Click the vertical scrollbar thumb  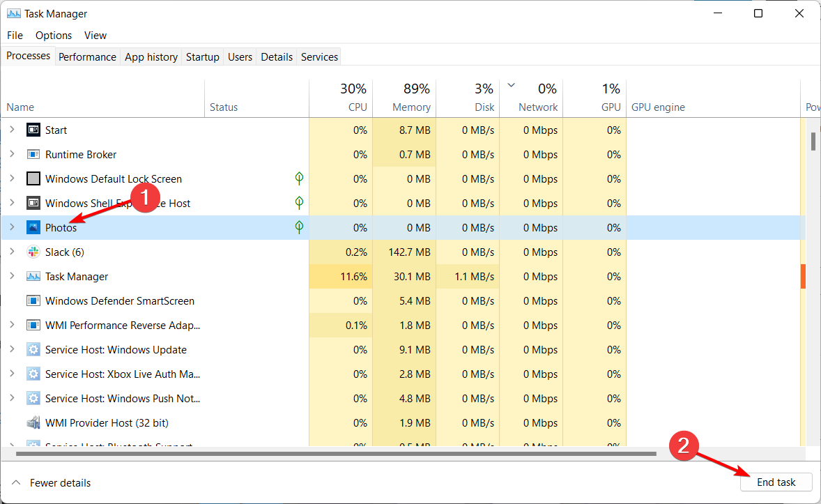(813, 141)
